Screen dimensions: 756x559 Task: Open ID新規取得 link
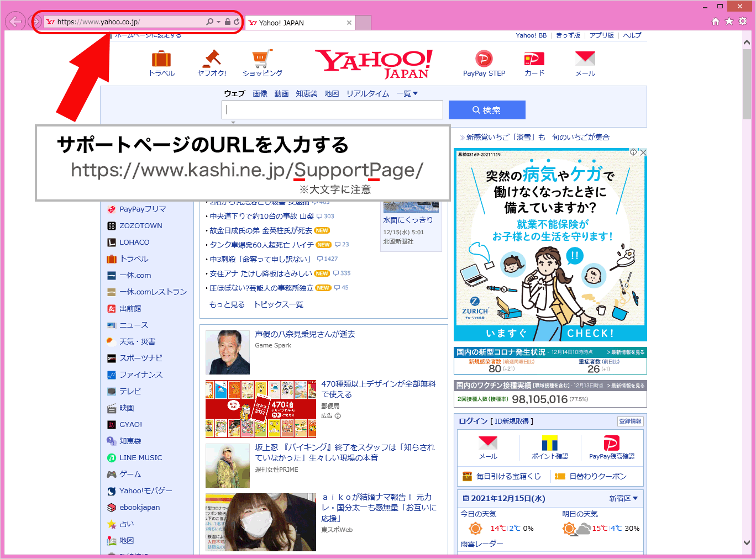[512, 421]
